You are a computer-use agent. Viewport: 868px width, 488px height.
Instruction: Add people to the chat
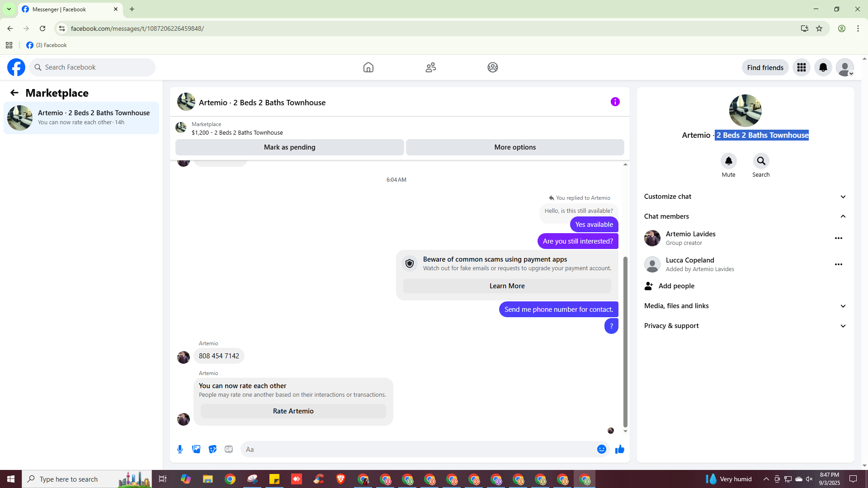point(745,286)
